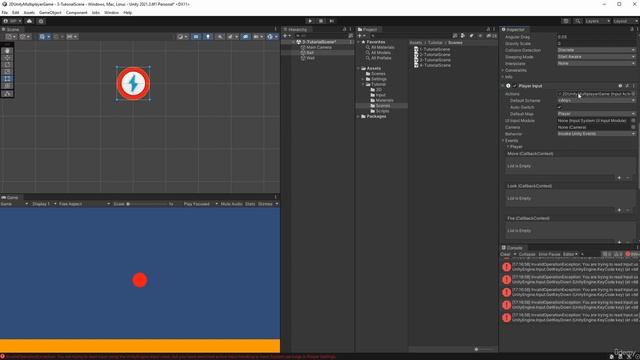Image resolution: width=640 pixels, height=360 pixels.
Task: Select Ball object in Hierarchy
Action: coord(310,53)
